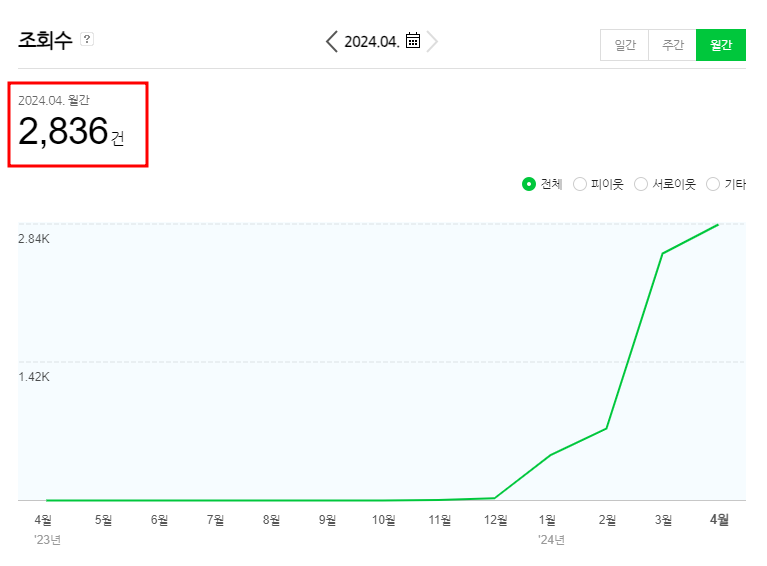Select the 기타 radio button
This screenshot has width=767, height=566.
[x=713, y=184]
